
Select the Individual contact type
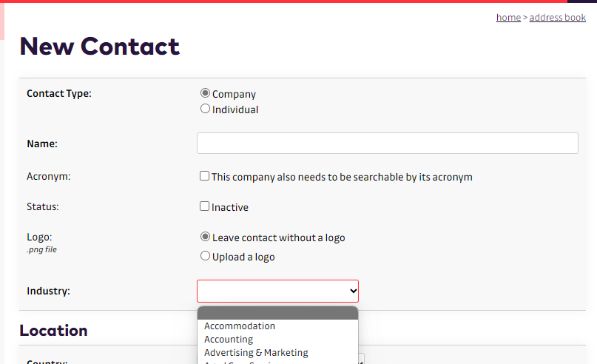(205, 109)
